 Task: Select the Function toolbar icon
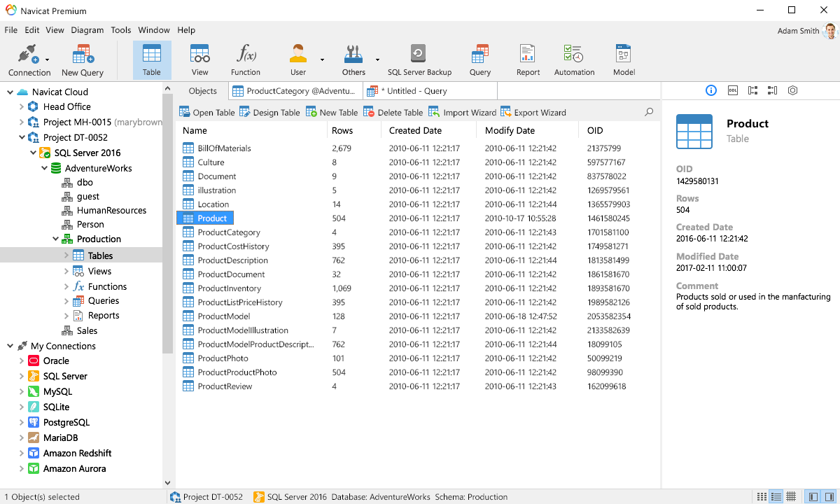246,59
